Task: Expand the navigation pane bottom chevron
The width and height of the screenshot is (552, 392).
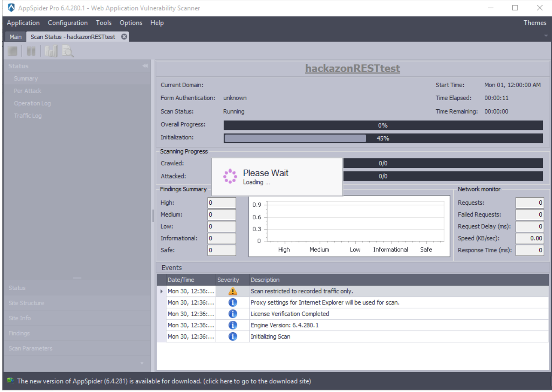Action: [x=142, y=363]
